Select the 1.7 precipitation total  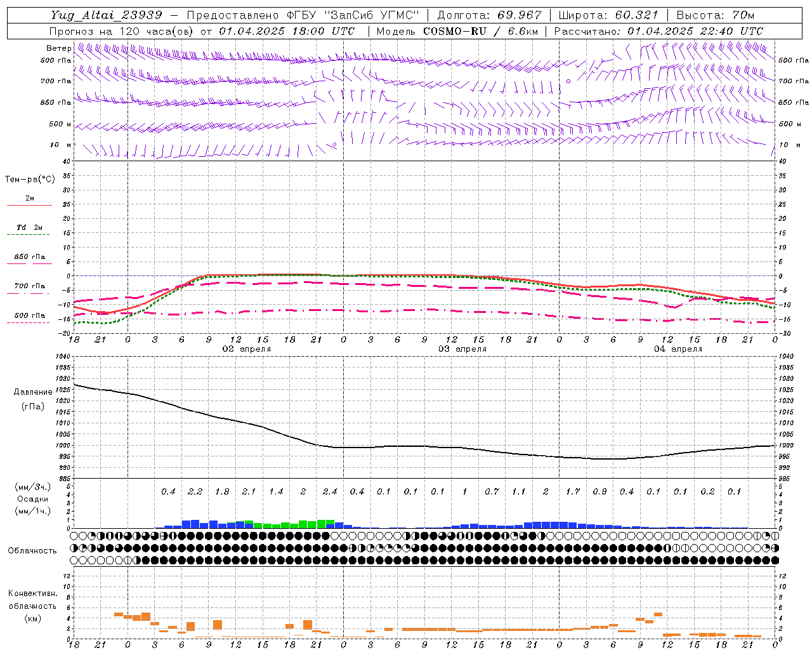point(573,491)
